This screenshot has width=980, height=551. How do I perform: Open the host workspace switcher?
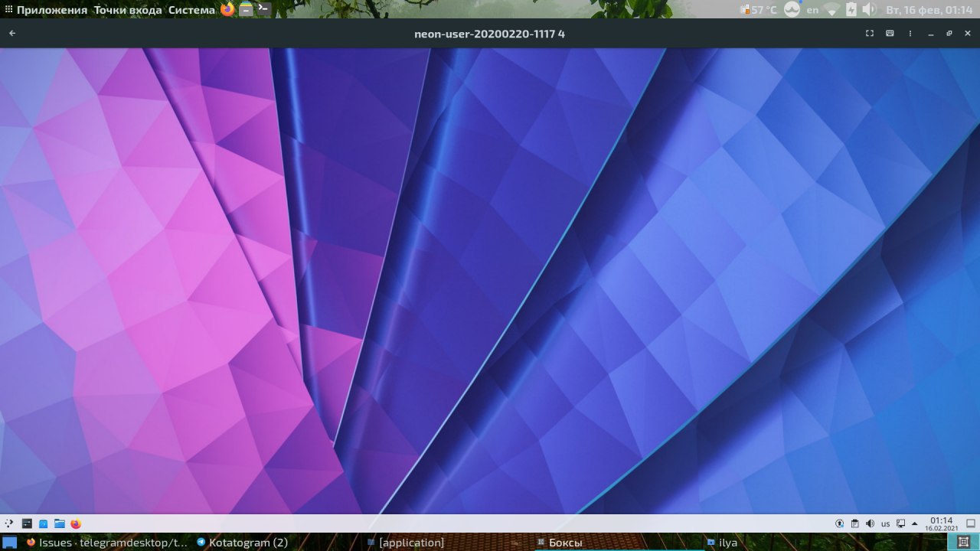click(963, 543)
